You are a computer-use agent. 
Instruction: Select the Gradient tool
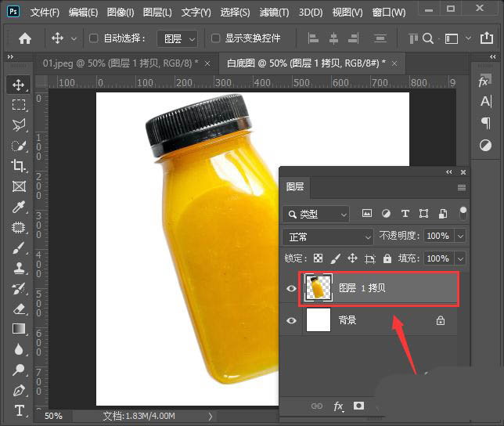click(19, 329)
